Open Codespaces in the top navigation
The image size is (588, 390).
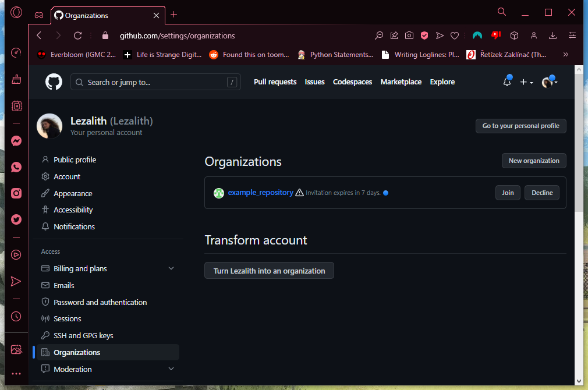(352, 81)
